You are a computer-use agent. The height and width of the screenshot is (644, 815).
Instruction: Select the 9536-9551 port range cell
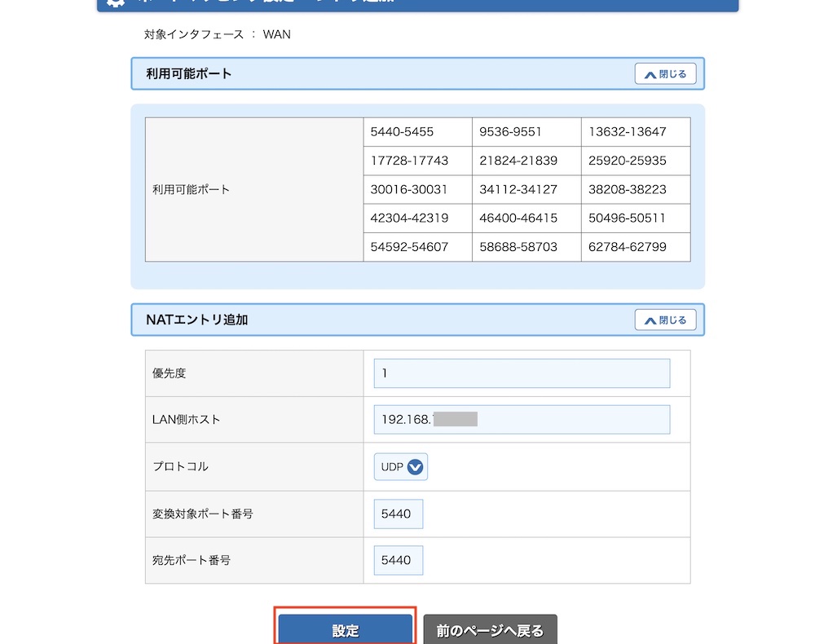point(526,132)
